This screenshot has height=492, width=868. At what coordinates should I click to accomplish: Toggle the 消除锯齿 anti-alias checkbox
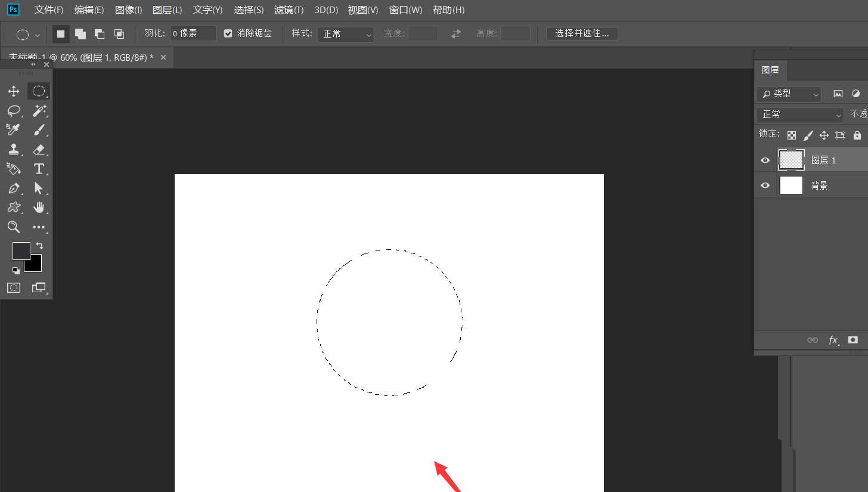click(228, 33)
